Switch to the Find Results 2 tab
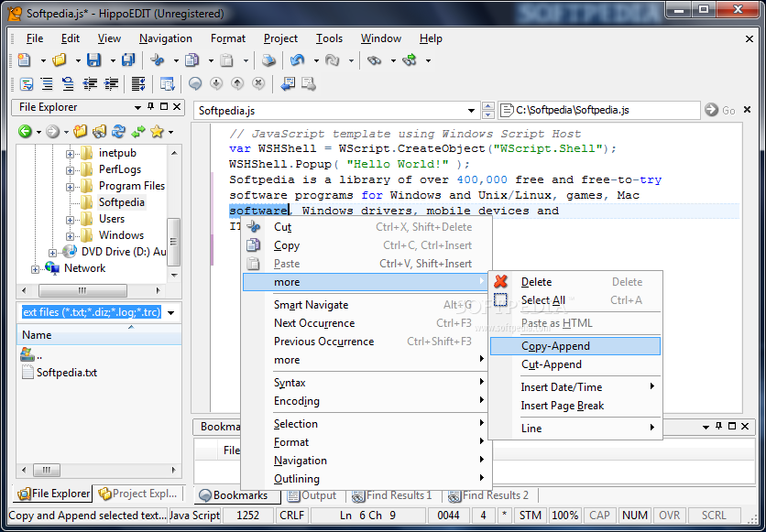The height and width of the screenshot is (532, 766). click(488, 495)
